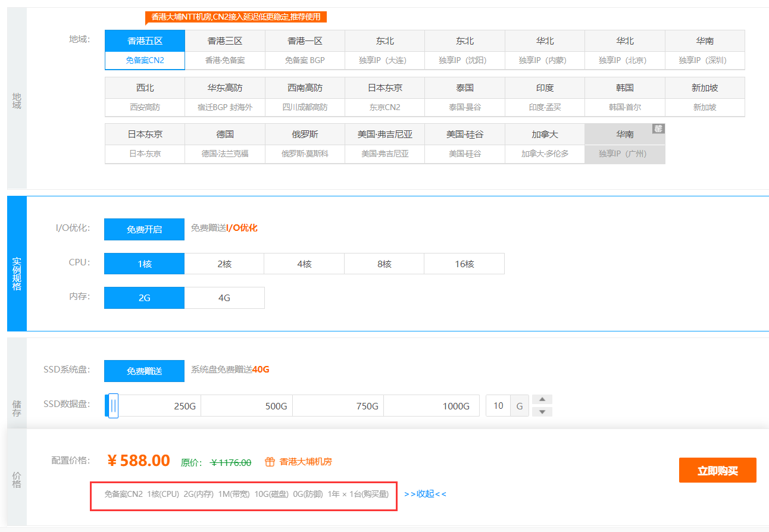This screenshot has width=769, height=532.
Task: Select the 香港三区 region
Action: pyautogui.click(x=225, y=50)
